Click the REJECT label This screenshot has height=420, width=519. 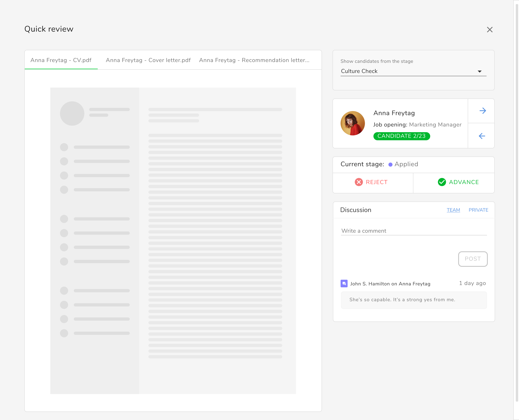pos(376,182)
